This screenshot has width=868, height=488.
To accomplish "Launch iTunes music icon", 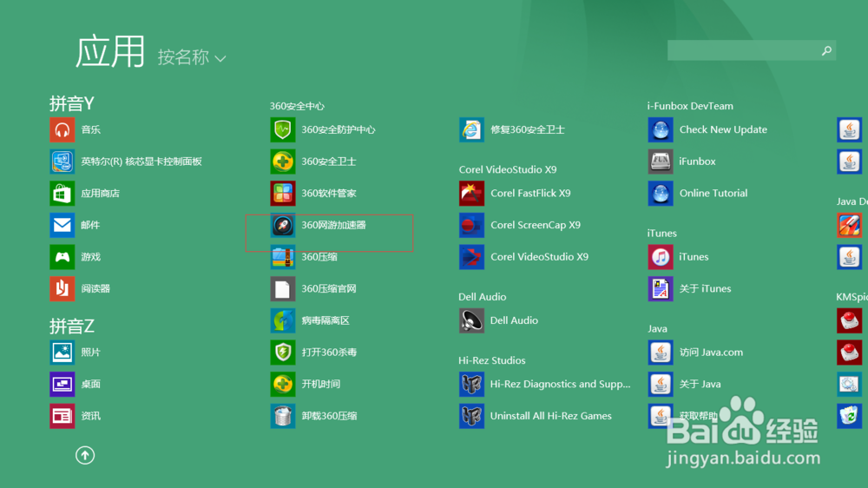I will click(x=661, y=257).
